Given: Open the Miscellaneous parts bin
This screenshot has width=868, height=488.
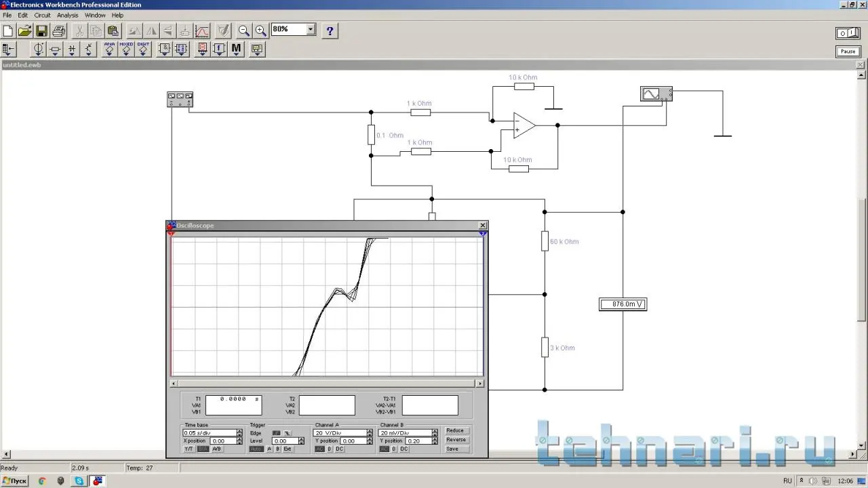Looking at the screenshot, I should (x=236, y=49).
